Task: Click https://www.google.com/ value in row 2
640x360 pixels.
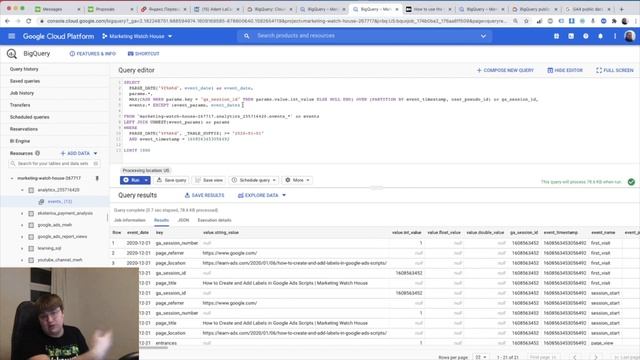Action: tap(230, 253)
